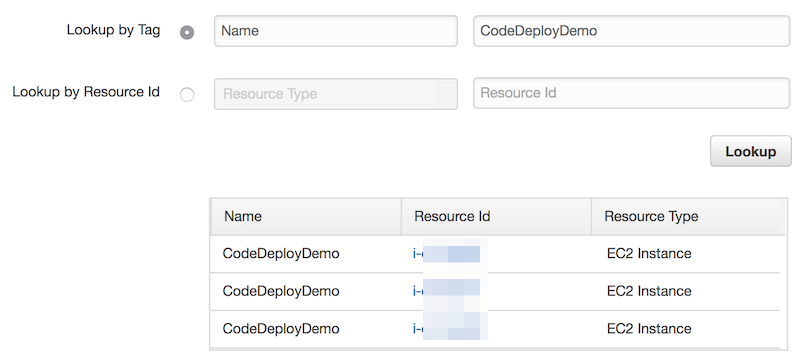The height and width of the screenshot is (361, 800).
Task: Click the Lookup by Tag label
Action: [x=113, y=31]
